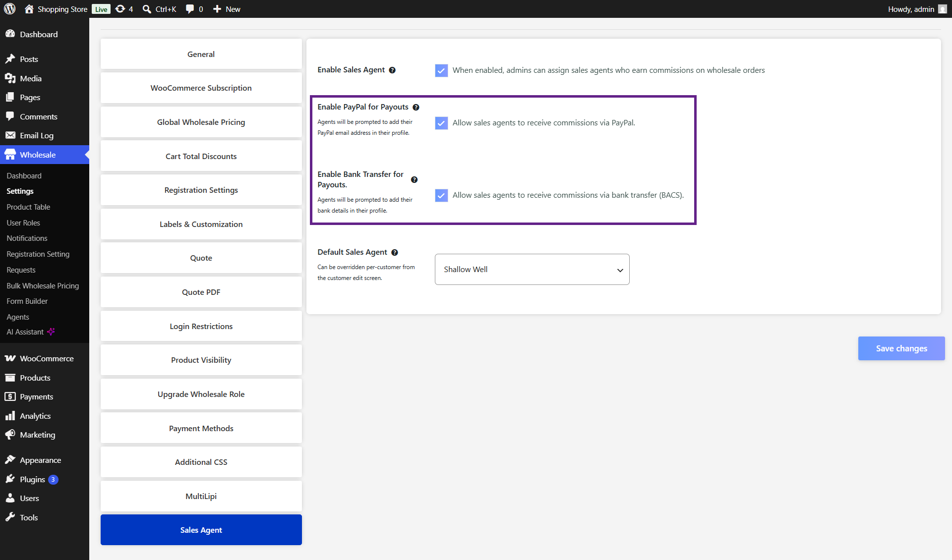Open the Requests submenu link
This screenshot has width=952, height=560.
21,270
